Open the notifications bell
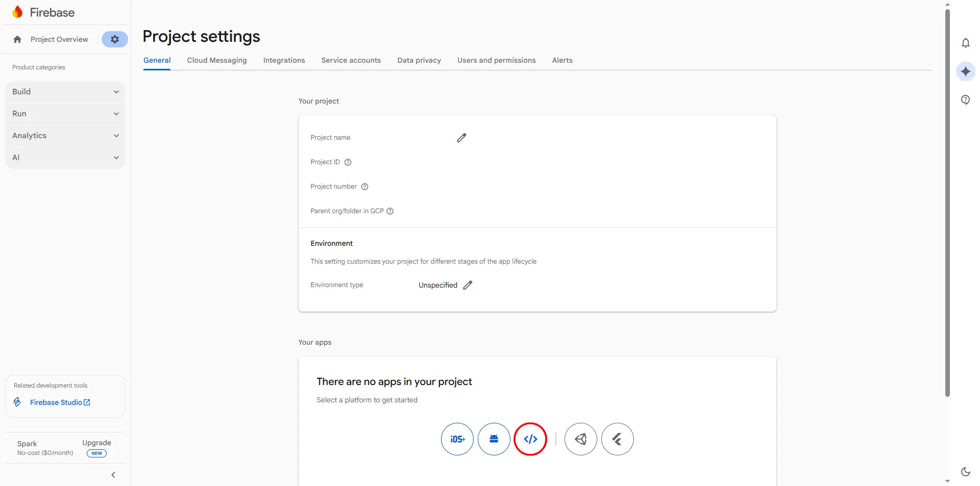This screenshot has width=980, height=486. coord(965,43)
